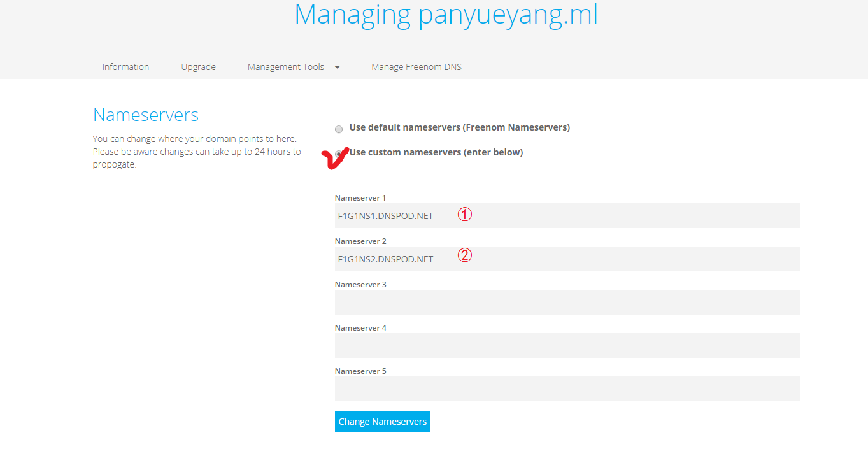Screen dimensions: 868x472
Task: Open the Information tab
Action: click(x=125, y=67)
